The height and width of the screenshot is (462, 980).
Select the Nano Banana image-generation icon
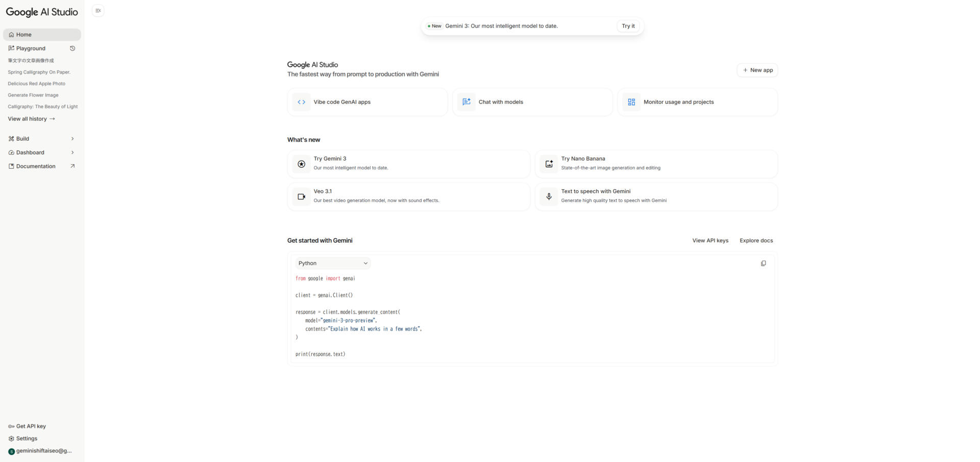(x=549, y=164)
